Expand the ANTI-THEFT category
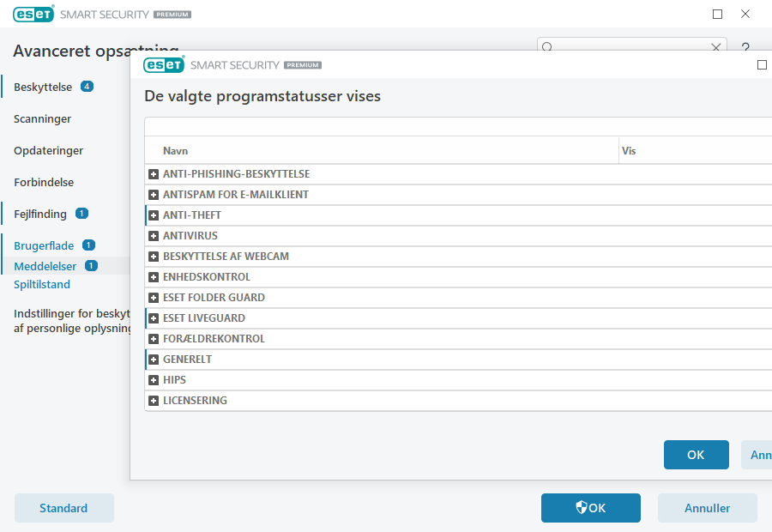The height and width of the screenshot is (532, 772). tap(154, 215)
